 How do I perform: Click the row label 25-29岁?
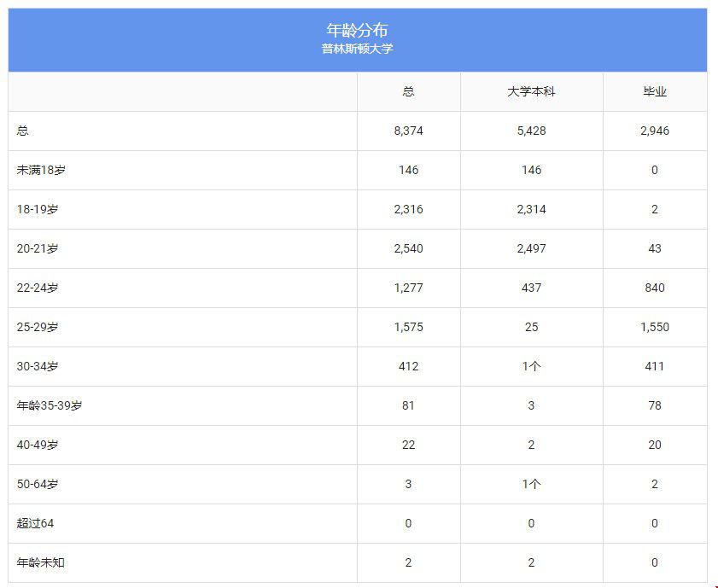38,327
